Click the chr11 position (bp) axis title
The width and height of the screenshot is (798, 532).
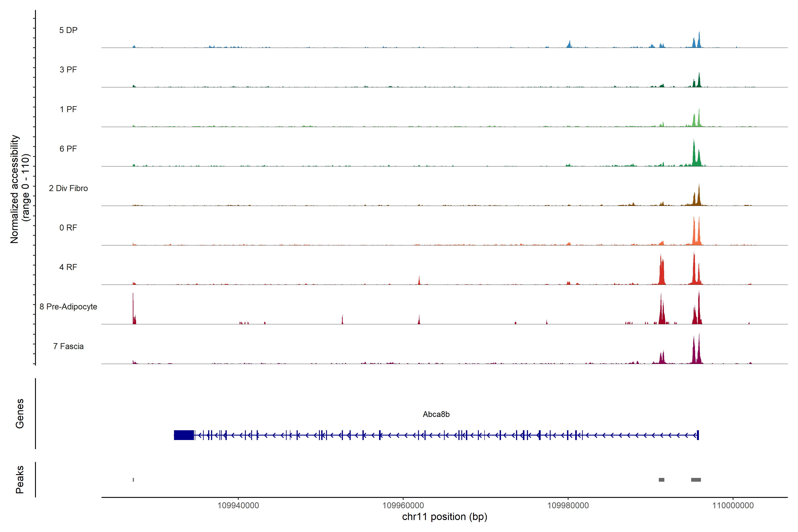pyautogui.click(x=444, y=517)
